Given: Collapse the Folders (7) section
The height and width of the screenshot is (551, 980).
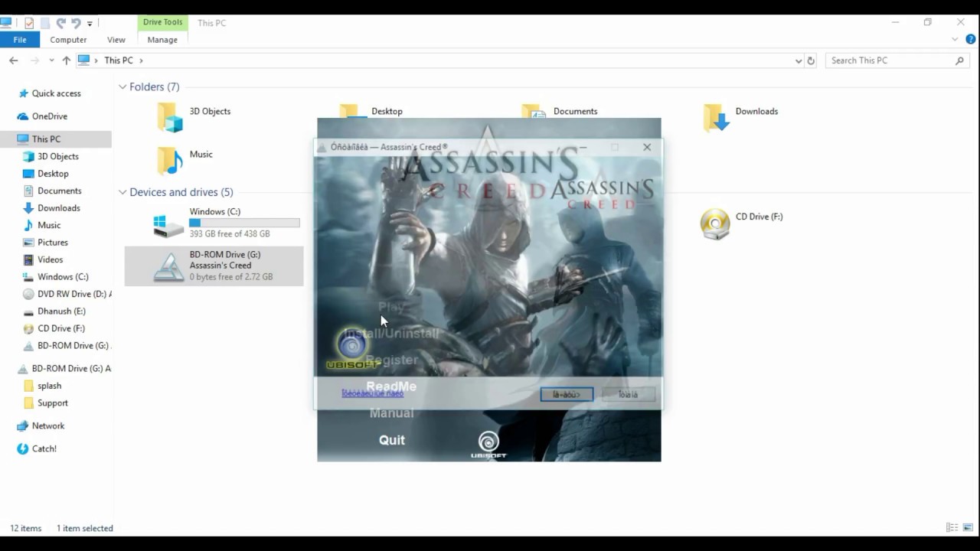Looking at the screenshot, I should click(122, 87).
